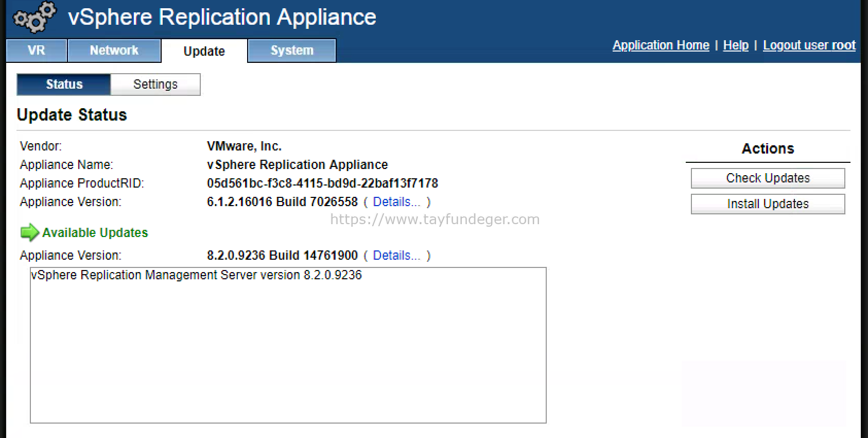Viewport: 868px width, 438px height.
Task: Click the Appliance ProductRID label
Action: 82,183
